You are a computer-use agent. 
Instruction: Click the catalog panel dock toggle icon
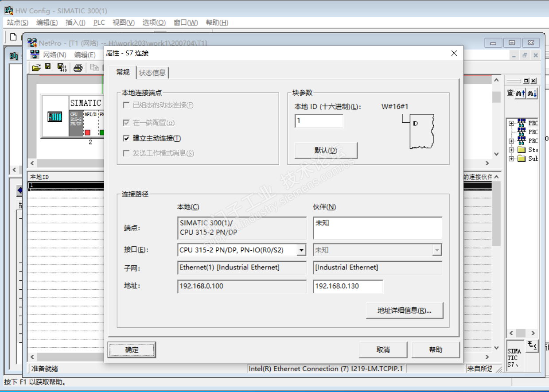526,81
